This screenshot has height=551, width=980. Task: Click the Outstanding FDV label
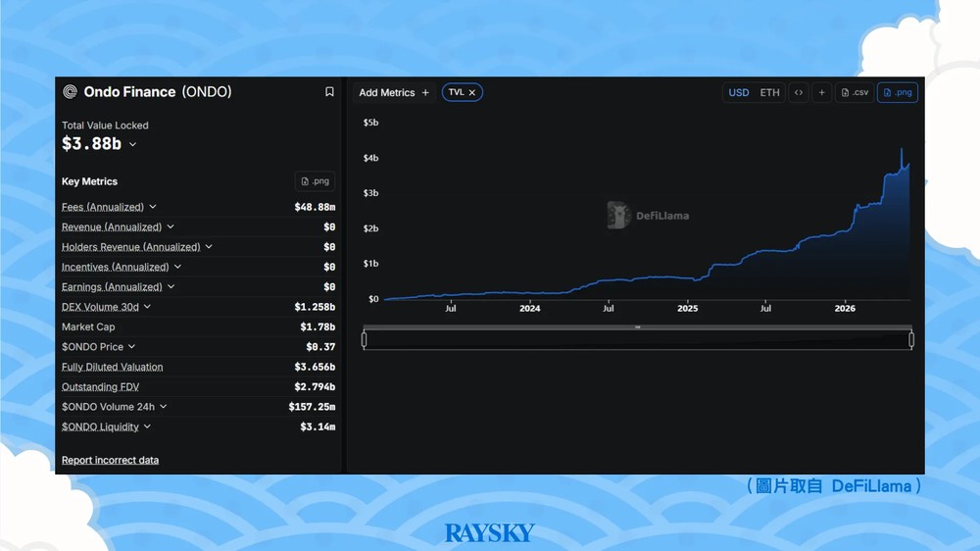tap(100, 386)
